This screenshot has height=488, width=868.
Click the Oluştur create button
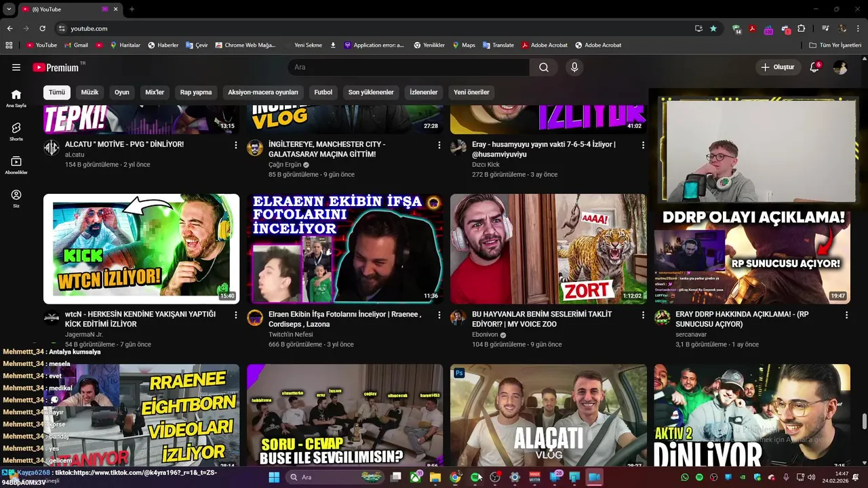click(x=777, y=67)
